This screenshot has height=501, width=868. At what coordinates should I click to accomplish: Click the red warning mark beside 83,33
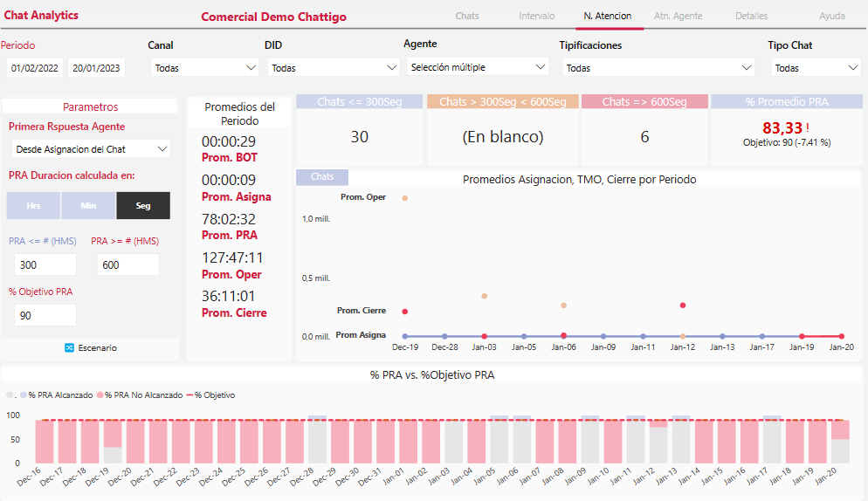pos(807,128)
